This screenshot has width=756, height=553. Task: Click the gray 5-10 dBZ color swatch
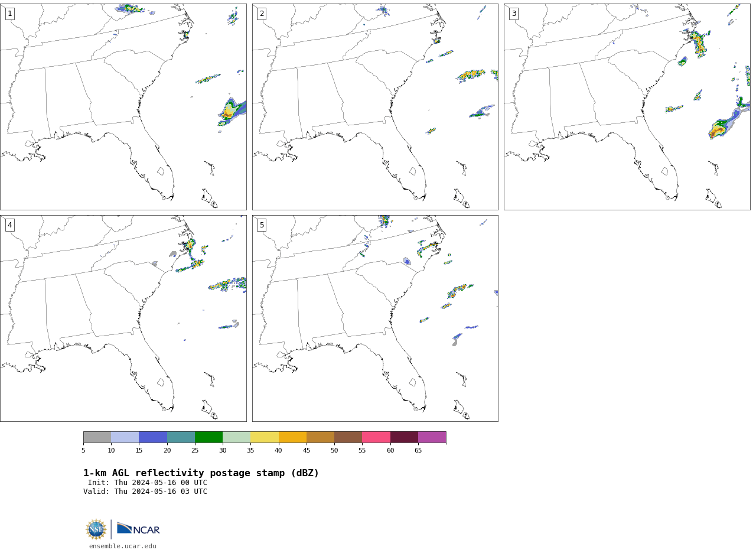97,437
